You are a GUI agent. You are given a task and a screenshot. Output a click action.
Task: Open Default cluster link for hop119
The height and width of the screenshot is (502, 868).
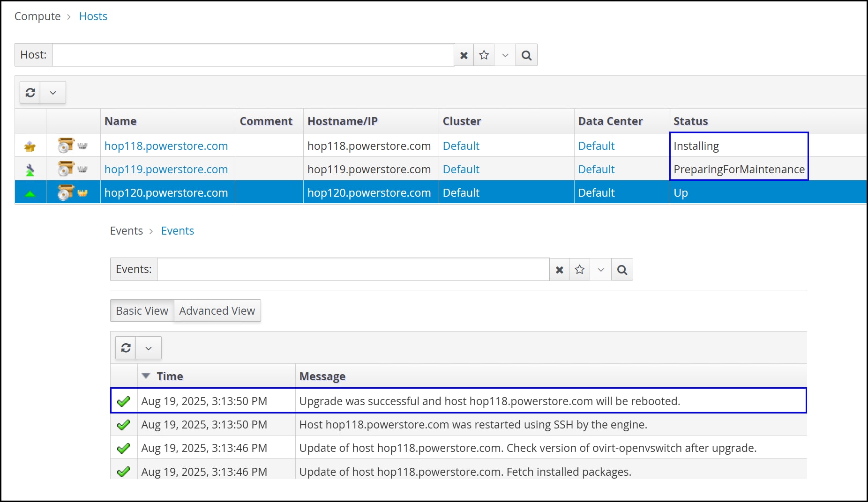[461, 169]
